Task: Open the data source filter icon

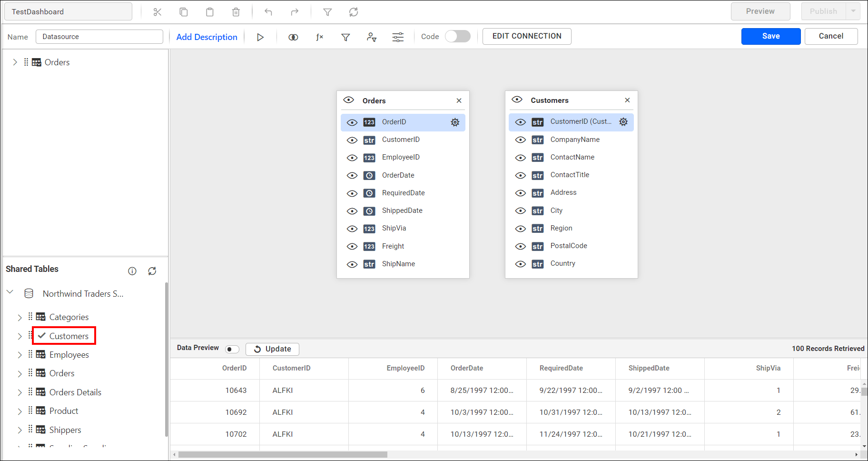Action: (346, 37)
